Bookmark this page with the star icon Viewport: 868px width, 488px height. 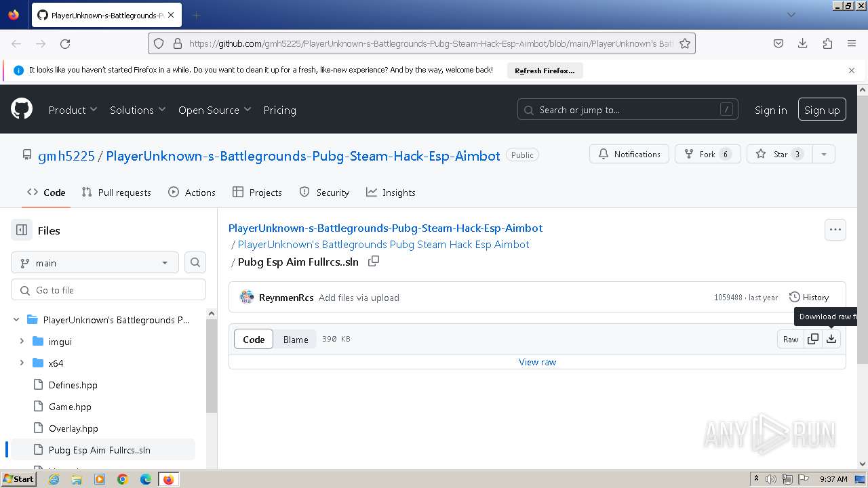(x=685, y=43)
